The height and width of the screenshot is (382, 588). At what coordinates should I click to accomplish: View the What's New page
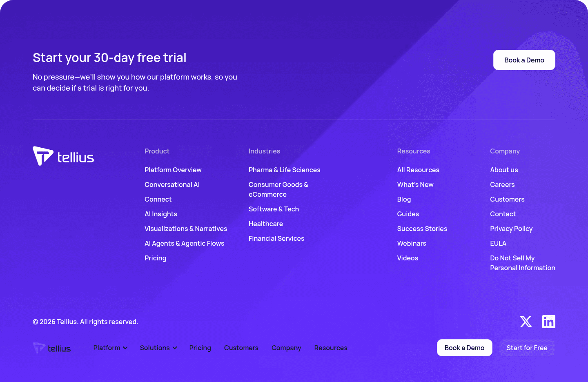pos(415,184)
